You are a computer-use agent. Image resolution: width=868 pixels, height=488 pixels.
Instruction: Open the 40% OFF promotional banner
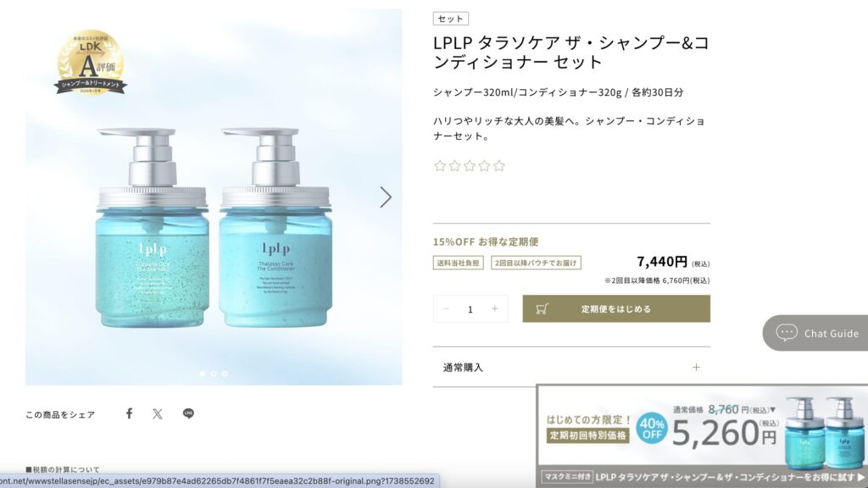point(702,436)
